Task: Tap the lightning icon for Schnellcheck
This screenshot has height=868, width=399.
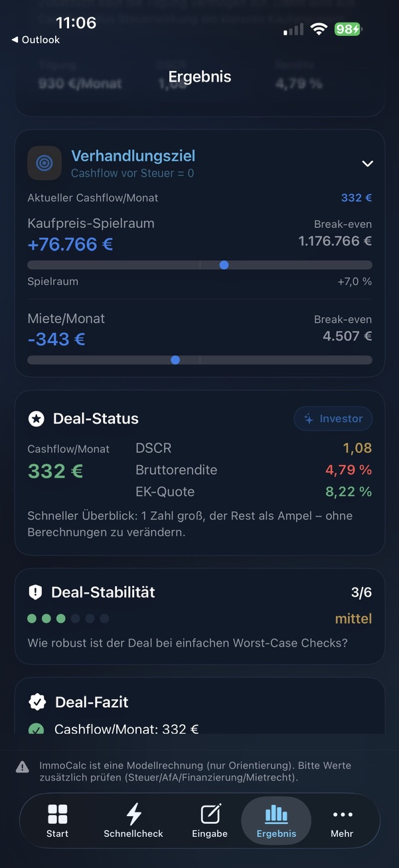Action: point(133,814)
